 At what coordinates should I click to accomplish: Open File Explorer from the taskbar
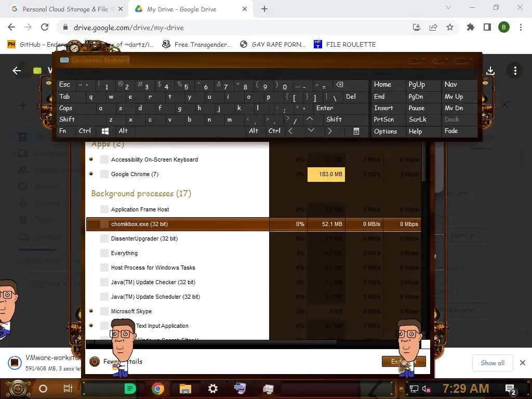point(185,389)
